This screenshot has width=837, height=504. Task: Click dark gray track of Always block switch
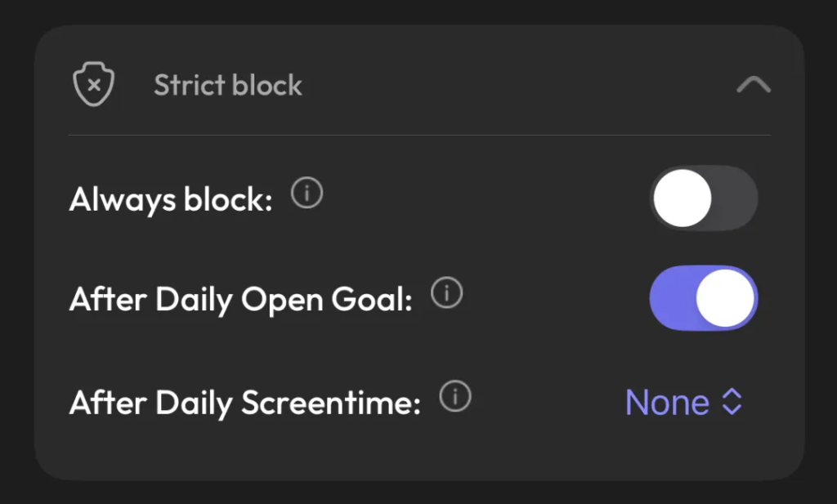coord(737,198)
